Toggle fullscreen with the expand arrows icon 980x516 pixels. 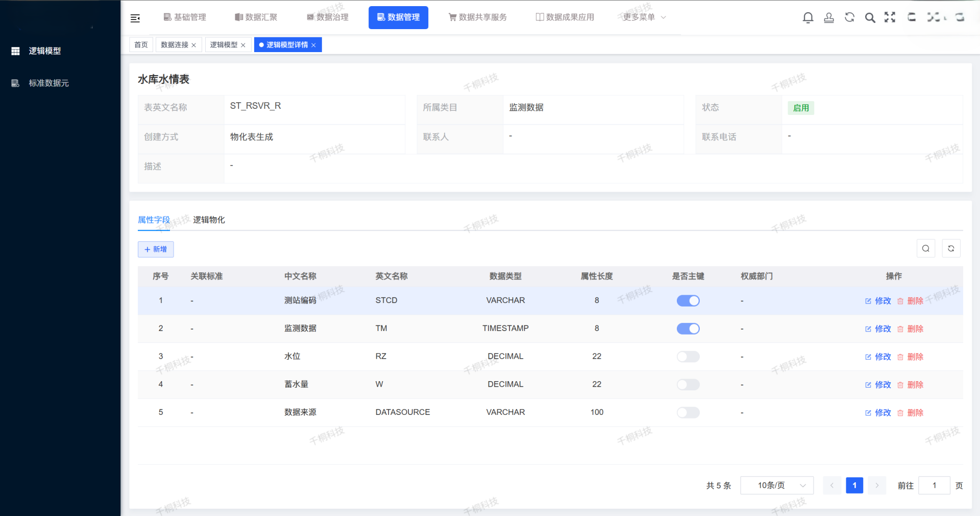[x=890, y=17]
